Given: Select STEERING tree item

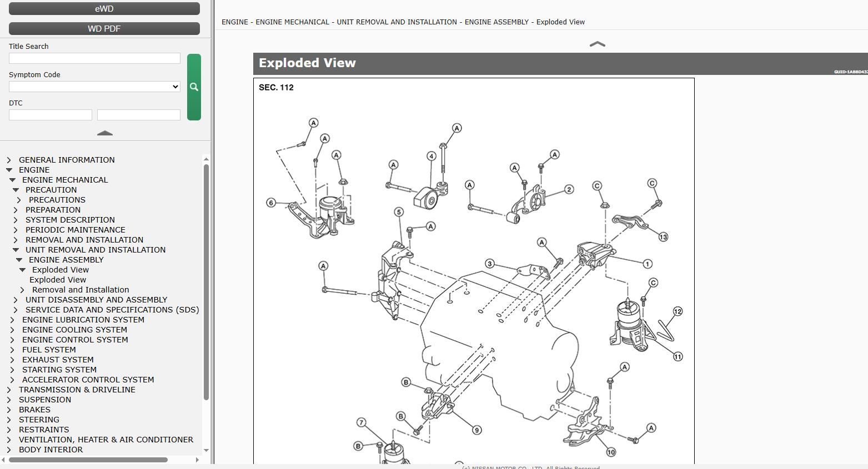Looking at the screenshot, I should tap(39, 420).
